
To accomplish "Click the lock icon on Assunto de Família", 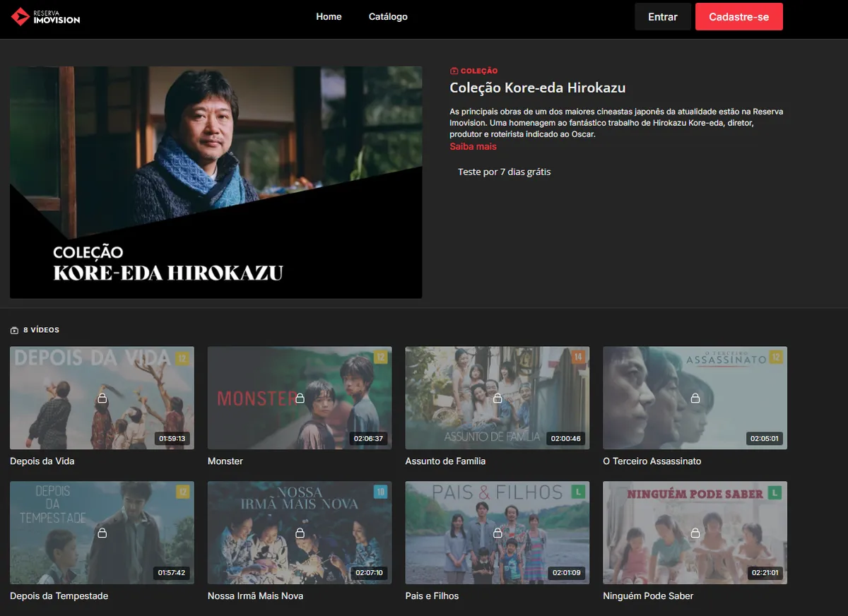I will click(497, 398).
